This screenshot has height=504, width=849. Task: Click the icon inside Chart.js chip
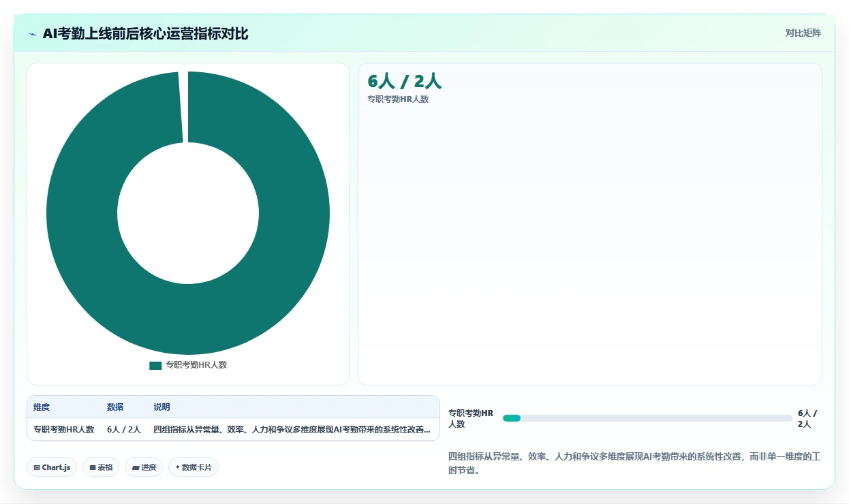click(x=36, y=468)
